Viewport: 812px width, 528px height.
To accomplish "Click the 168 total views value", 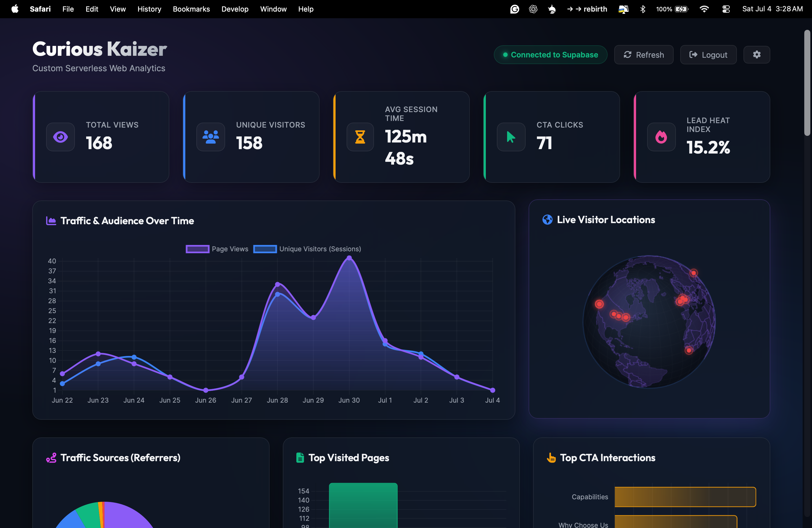I will coord(99,143).
